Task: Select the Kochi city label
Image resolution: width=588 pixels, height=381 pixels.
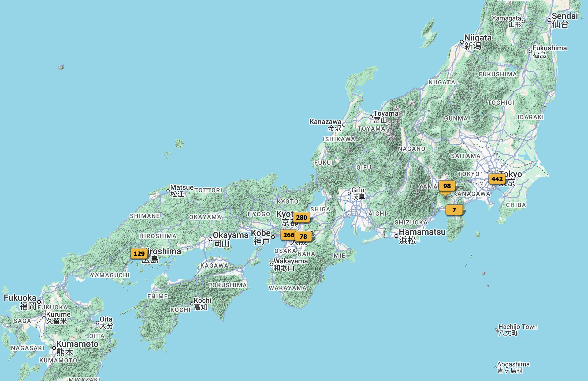Action: pos(202,301)
